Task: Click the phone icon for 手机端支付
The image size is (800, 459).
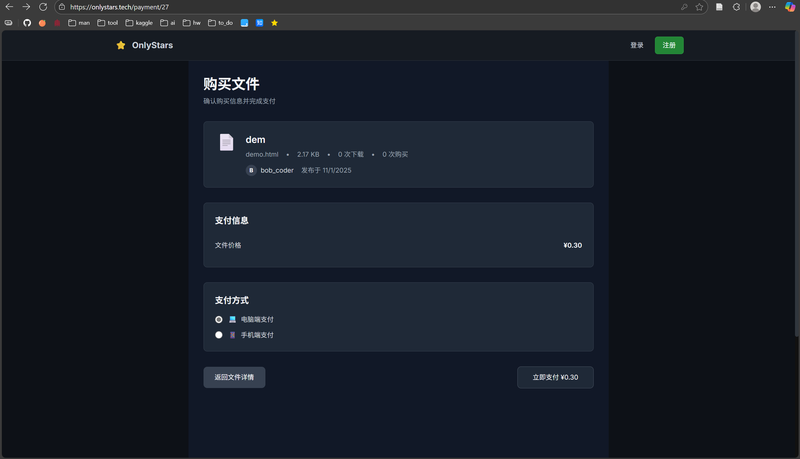Action: coord(233,335)
